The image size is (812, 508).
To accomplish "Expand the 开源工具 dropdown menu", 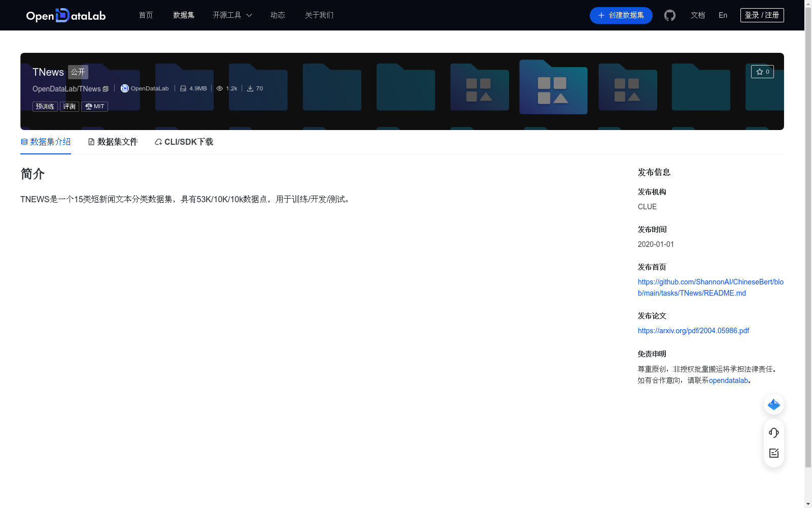I will point(232,15).
